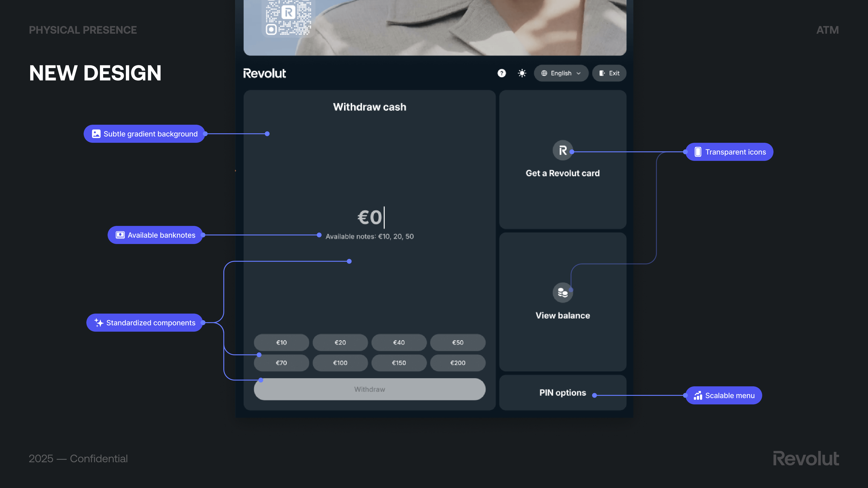Select the €200 quick amount
Screen dimensions: 868x488
458,363
